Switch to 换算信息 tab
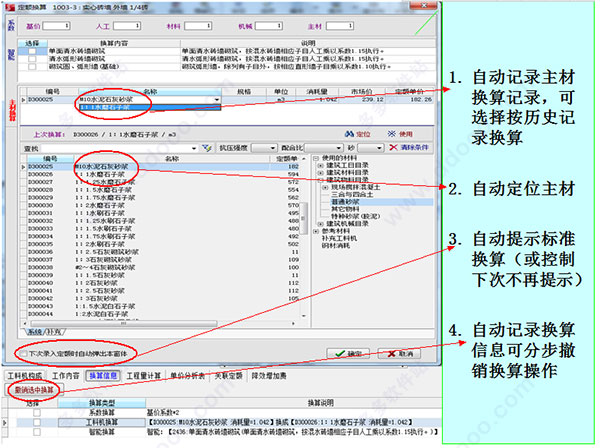 103,376
